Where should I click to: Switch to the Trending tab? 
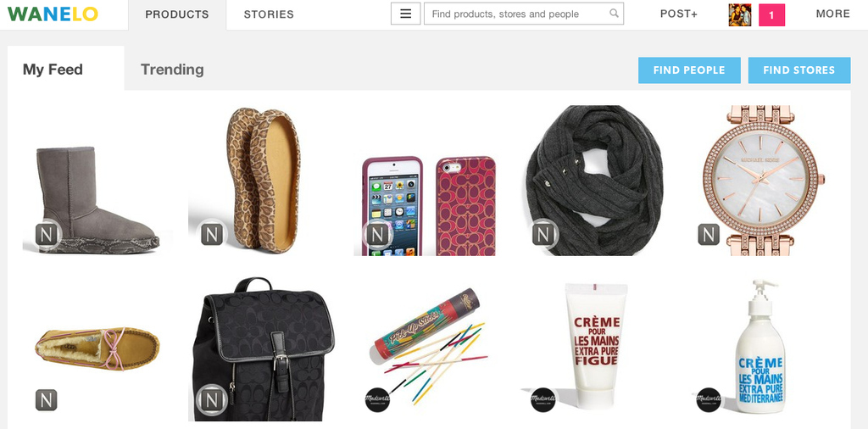point(172,70)
